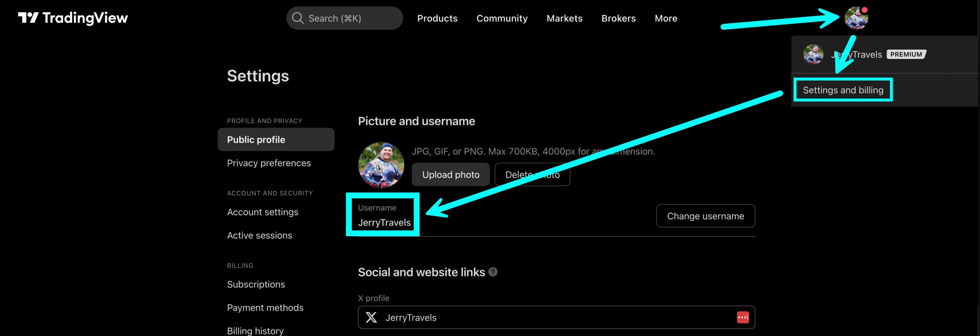Click the TradingView logo
The height and width of the screenshot is (336, 980).
[73, 18]
